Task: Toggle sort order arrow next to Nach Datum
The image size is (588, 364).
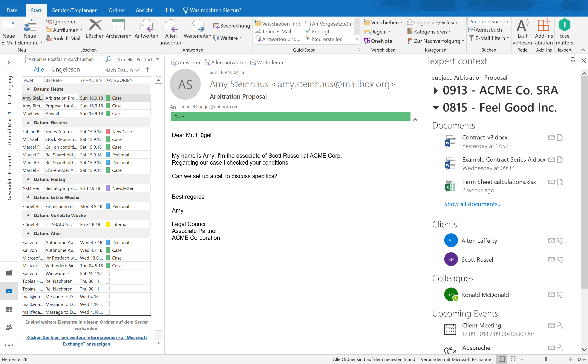Action: tap(148, 70)
